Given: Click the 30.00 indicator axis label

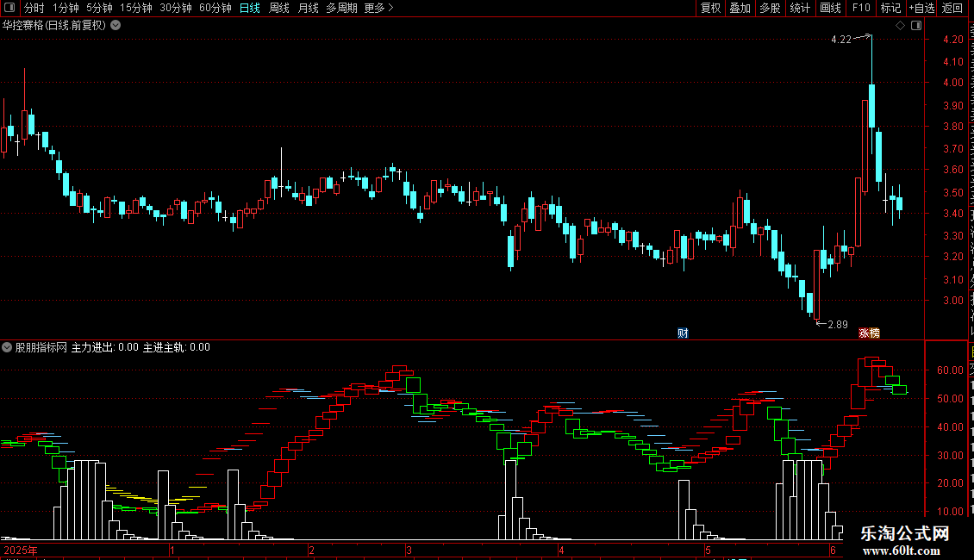Looking at the screenshot, I should [950, 455].
